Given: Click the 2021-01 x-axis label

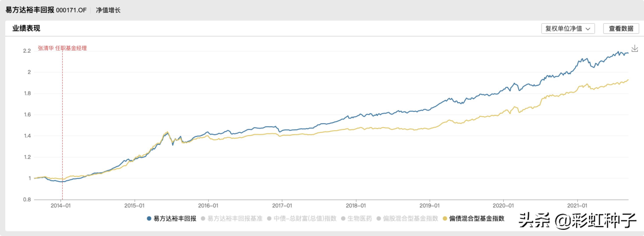Looking at the screenshot, I should click(577, 206).
